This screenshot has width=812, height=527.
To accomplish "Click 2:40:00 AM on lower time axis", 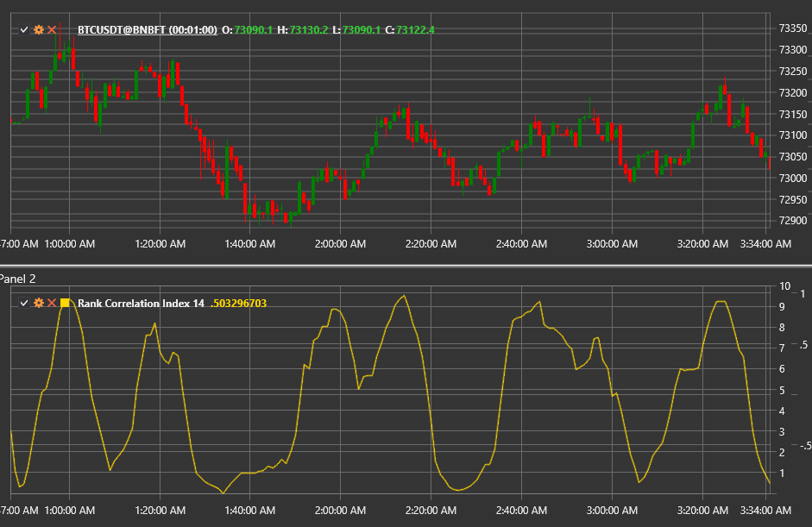I will pos(521,511).
